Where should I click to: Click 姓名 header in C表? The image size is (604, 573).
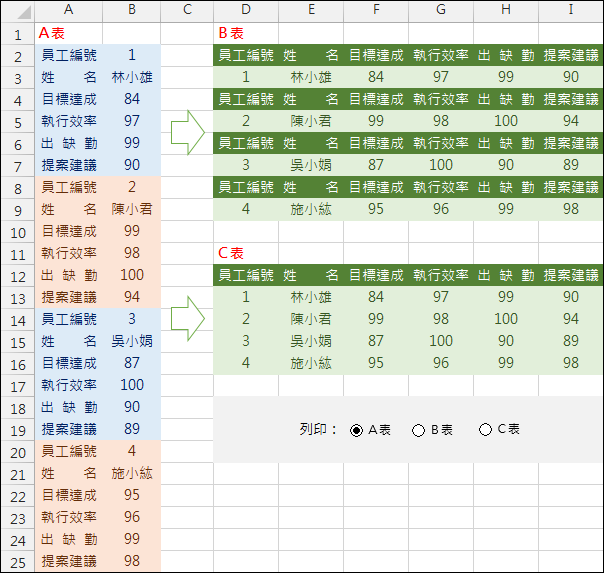click(x=310, y=275)
